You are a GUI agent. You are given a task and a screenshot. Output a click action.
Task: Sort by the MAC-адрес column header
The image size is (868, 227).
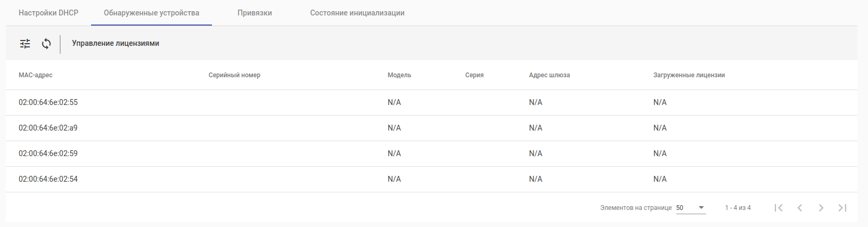(x=36, y=75)
